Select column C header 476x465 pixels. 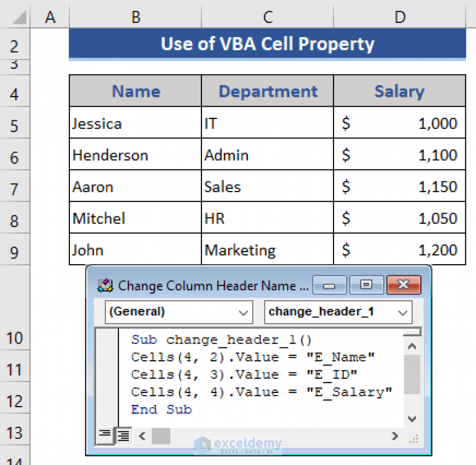pyautogui.click(x=268, y=17)
